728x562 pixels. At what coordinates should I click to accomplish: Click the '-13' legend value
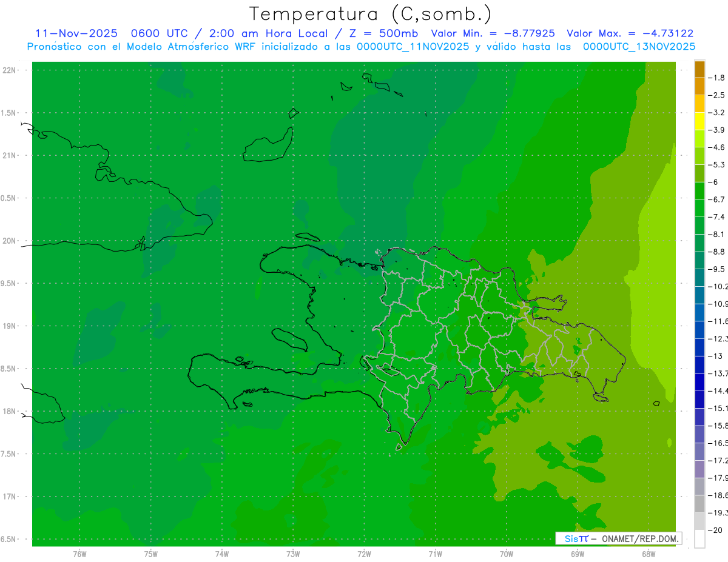tap(715, 356)
